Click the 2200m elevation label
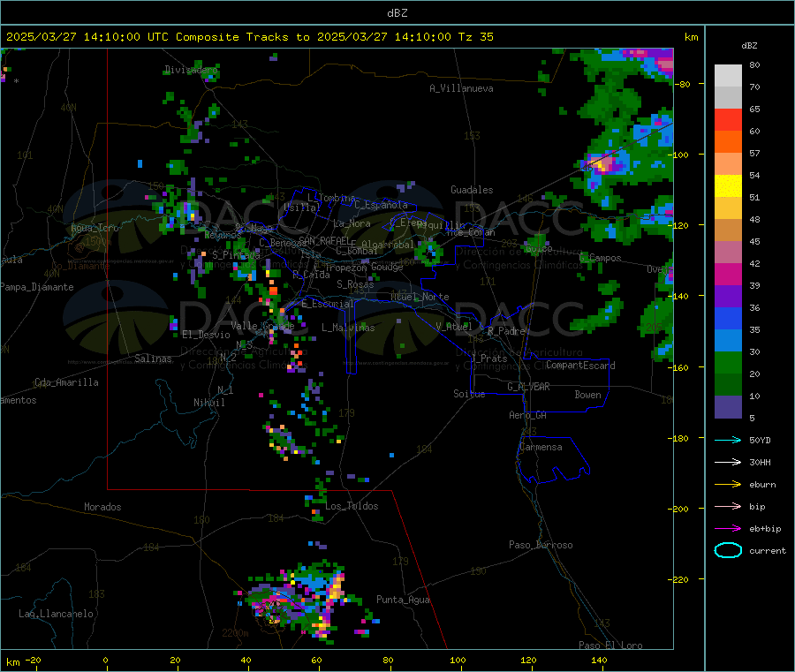Image resolution: width=795 pixels, height=672 pixels. [235, 633]
